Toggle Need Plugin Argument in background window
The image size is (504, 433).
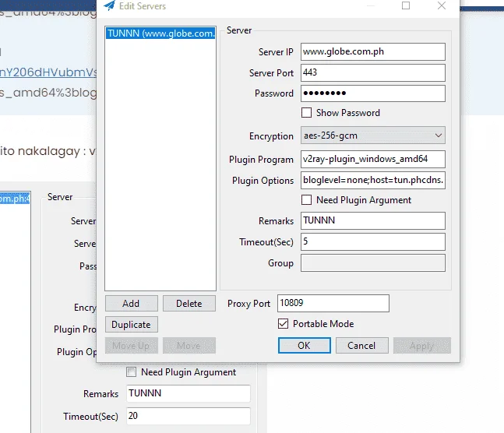(x=131, y=372)
